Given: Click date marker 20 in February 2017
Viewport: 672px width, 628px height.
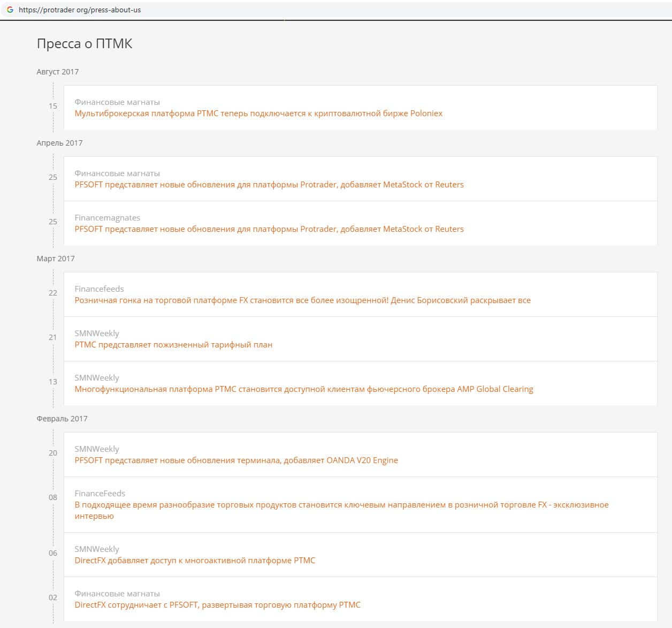Looking at the screenshot, I should pos(52,453).
